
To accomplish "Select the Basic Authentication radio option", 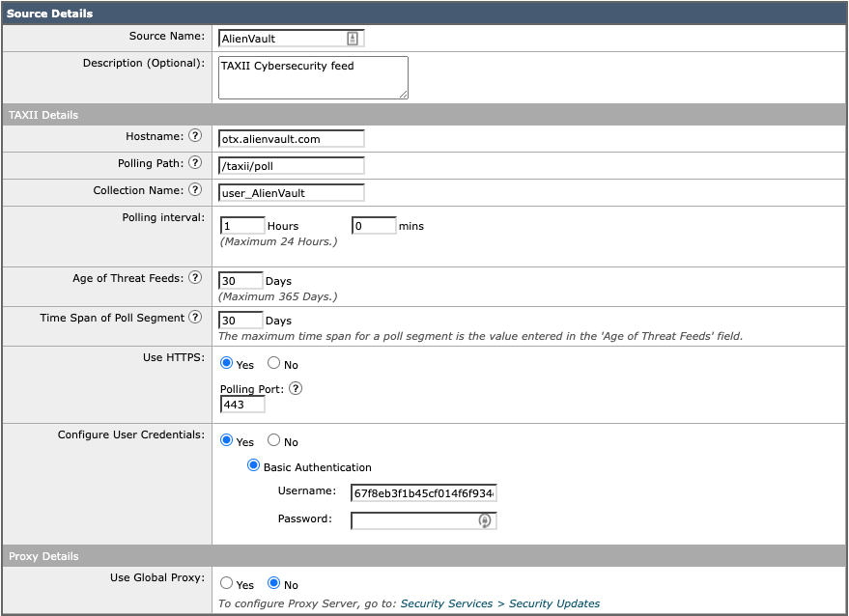I will tap(253, 465).
